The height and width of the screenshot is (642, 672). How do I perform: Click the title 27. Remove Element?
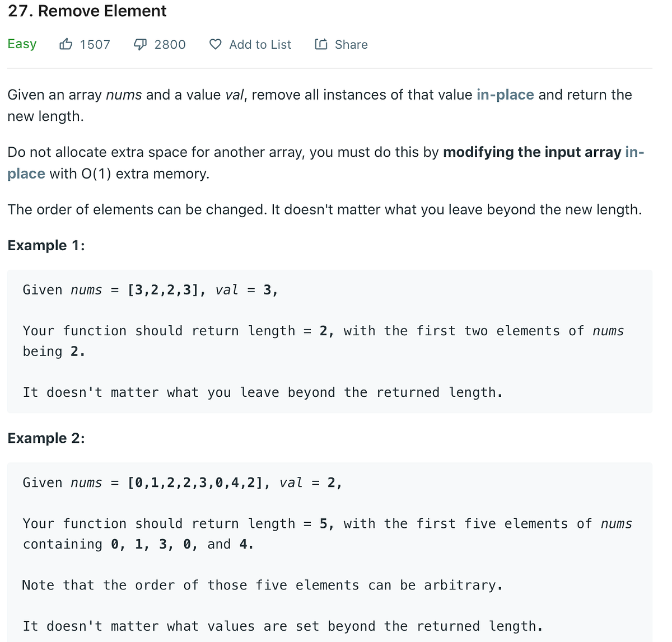coord(87,11)
